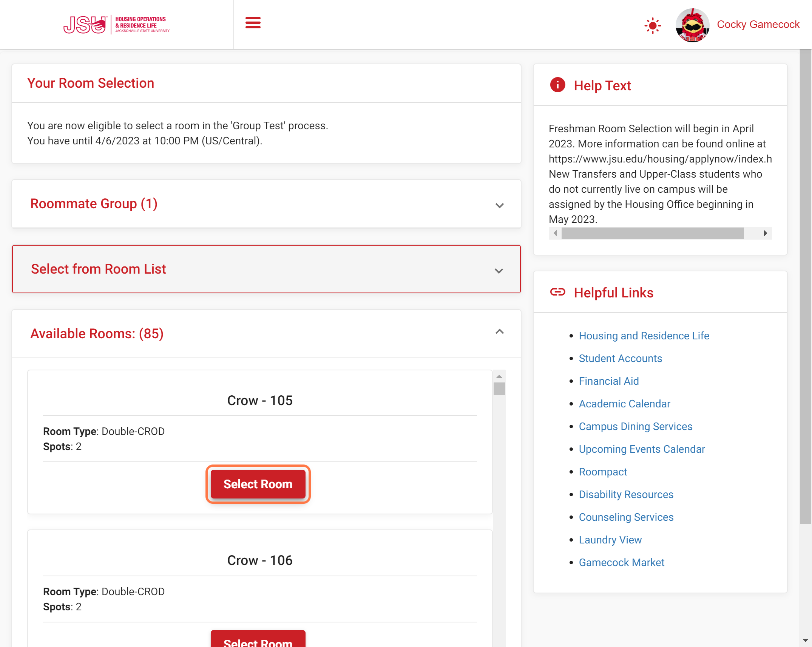Image resolution: width=812 pixels, height=647 pixels.
Task: Click the Cocky Gamecock avatar picture
Action: tap(692, 25)
